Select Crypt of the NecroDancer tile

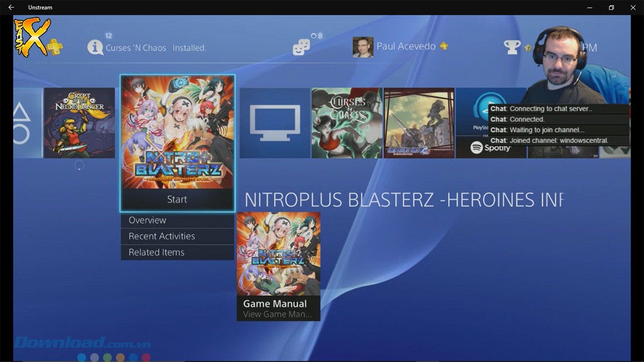[79, 123]
